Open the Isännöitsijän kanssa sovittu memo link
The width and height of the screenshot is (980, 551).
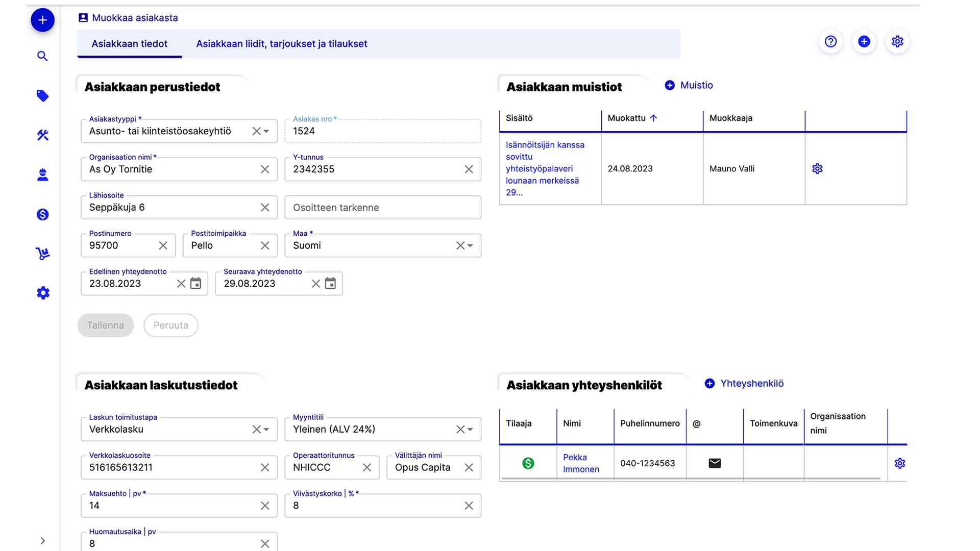pyautogui.click(x=545, y=169)
